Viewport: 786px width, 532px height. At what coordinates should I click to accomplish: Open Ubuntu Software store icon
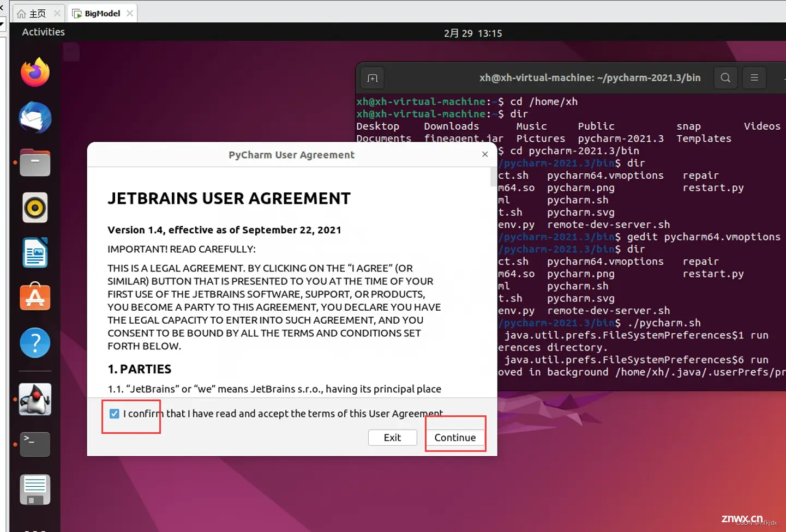pos(35,297)
